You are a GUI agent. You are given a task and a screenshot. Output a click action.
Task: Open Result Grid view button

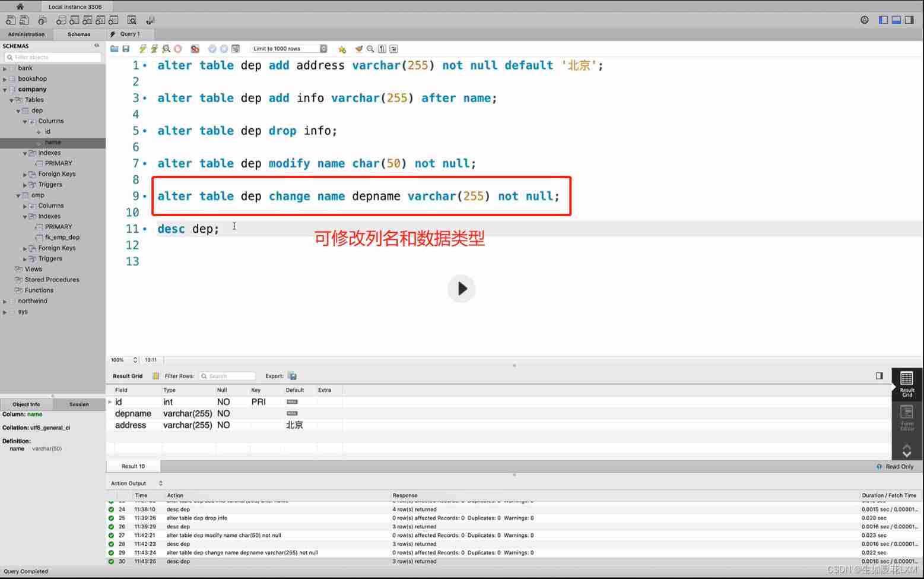[x=907, y=384]
